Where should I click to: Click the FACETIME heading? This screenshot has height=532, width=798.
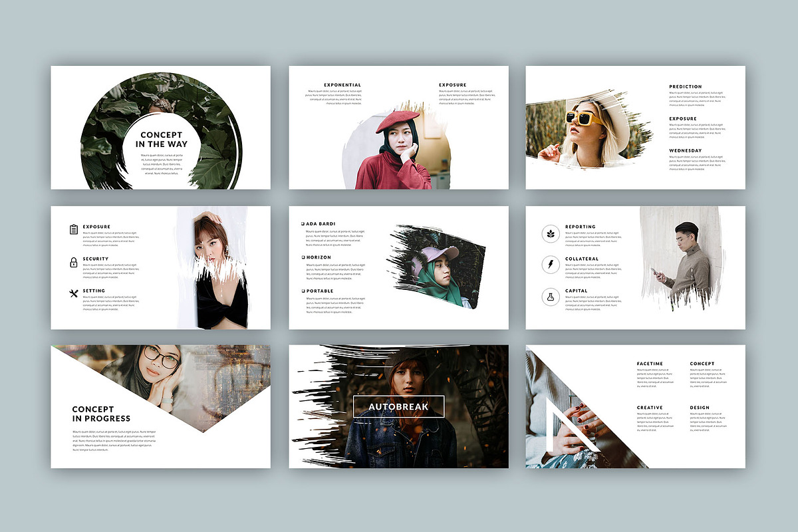coord(650,364)
